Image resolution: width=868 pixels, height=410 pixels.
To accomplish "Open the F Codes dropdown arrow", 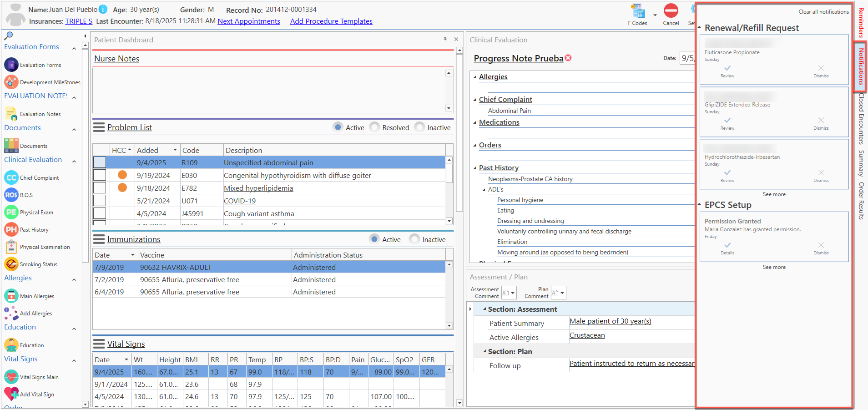I will click(655, 15).
